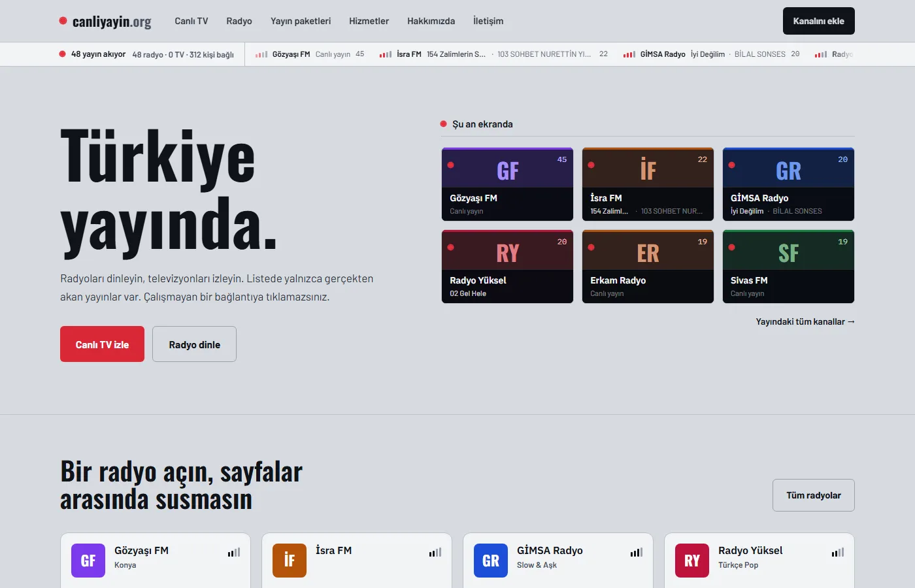915x588 pixels.
Task: Click GİMSA Radyo in the ticker bar
Action: (x=663, y=54)
